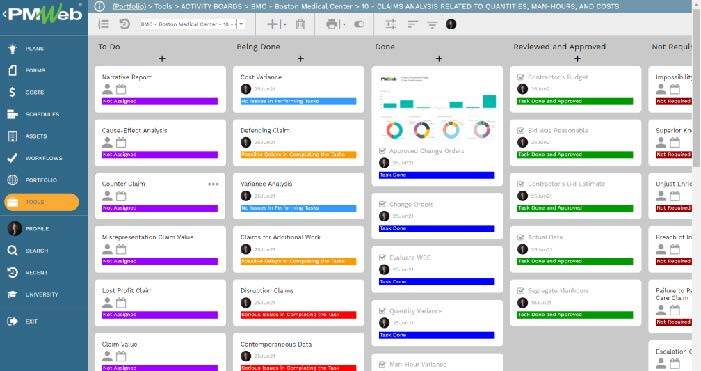Toggle the Man-Hour Variance checkbox
The image size is (701, 371).
coord(382,364)
